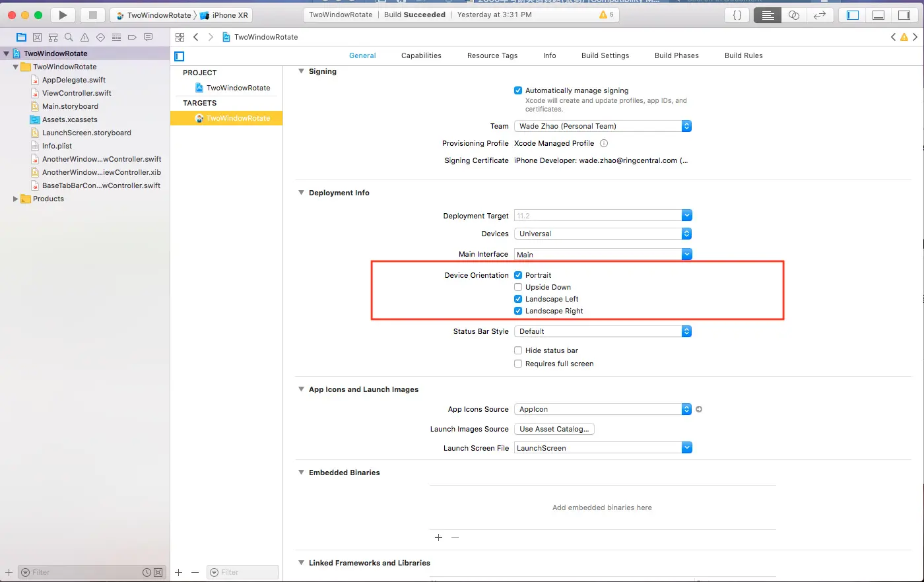
Task: Enable the Requires full screen checkbox
Action: point(518,364)
